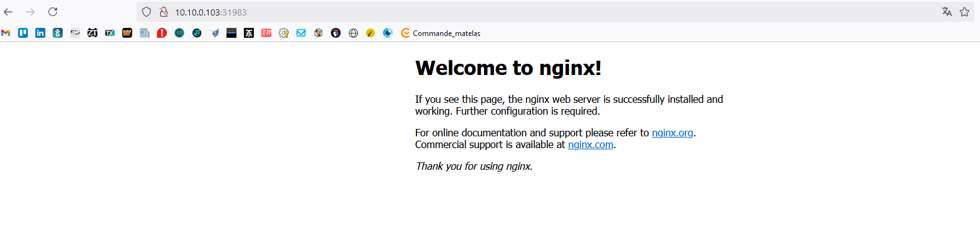Open the blue envelope mail bookmark
Screen dimensions: 980x233
coord(301,33)
